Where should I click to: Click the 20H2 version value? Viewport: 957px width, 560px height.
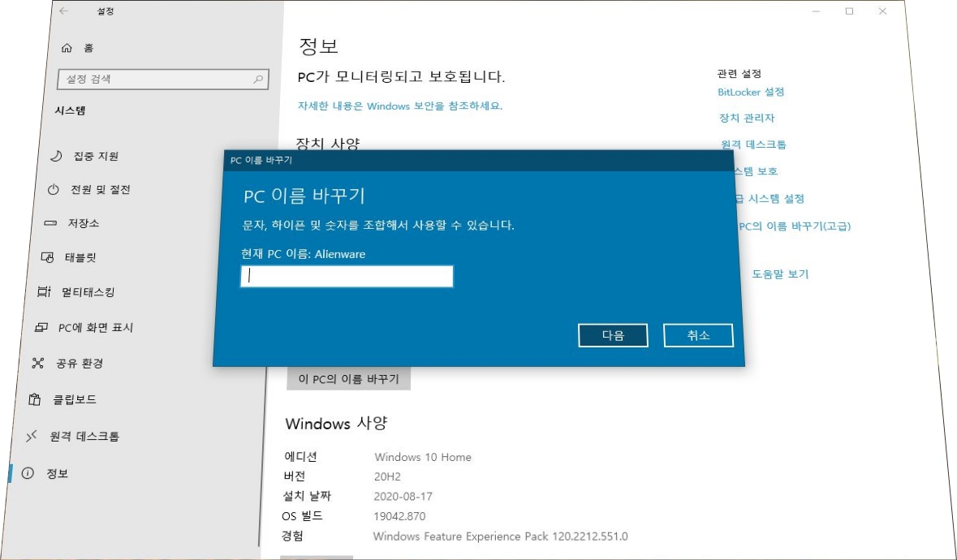pos(387,476)
